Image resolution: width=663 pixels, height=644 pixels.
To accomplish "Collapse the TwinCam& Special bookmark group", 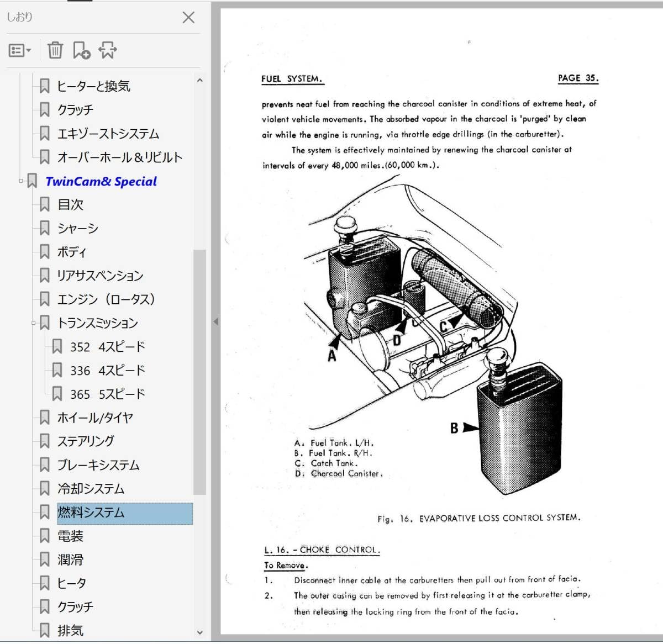I will tap(21, 181).
